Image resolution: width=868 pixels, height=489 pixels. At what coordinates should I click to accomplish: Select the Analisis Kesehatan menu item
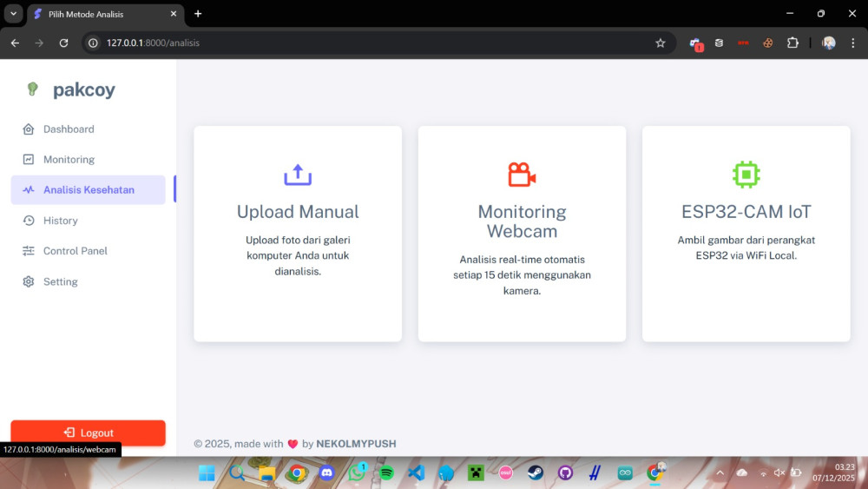tap(89, 189)
